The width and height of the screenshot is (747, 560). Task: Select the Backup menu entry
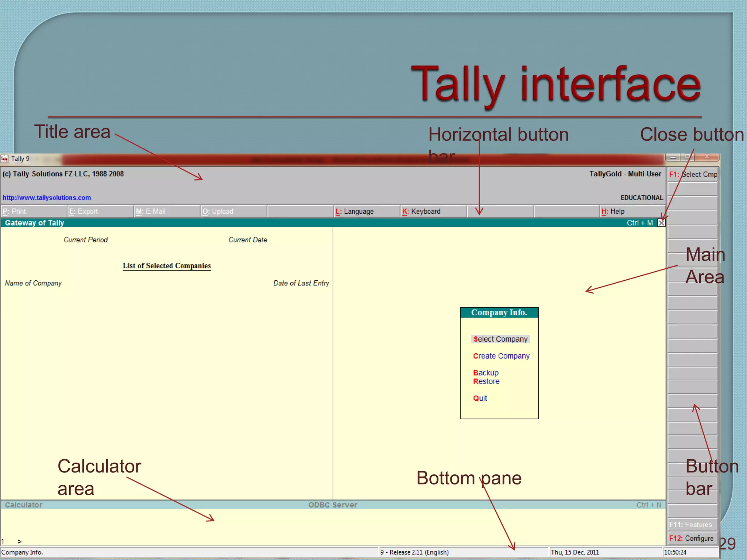[485, 373]
